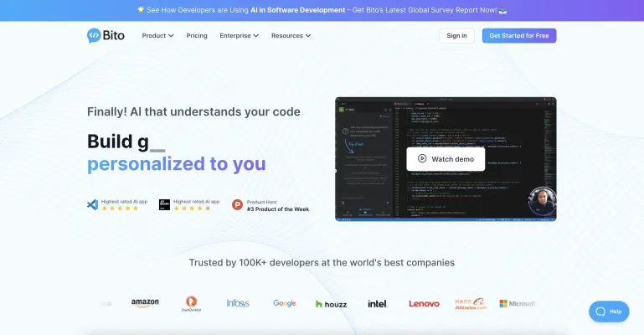Click the Amazon company logo
Image resolution: width=644 pixels, height=335 pixels.
tap(145, 303)
